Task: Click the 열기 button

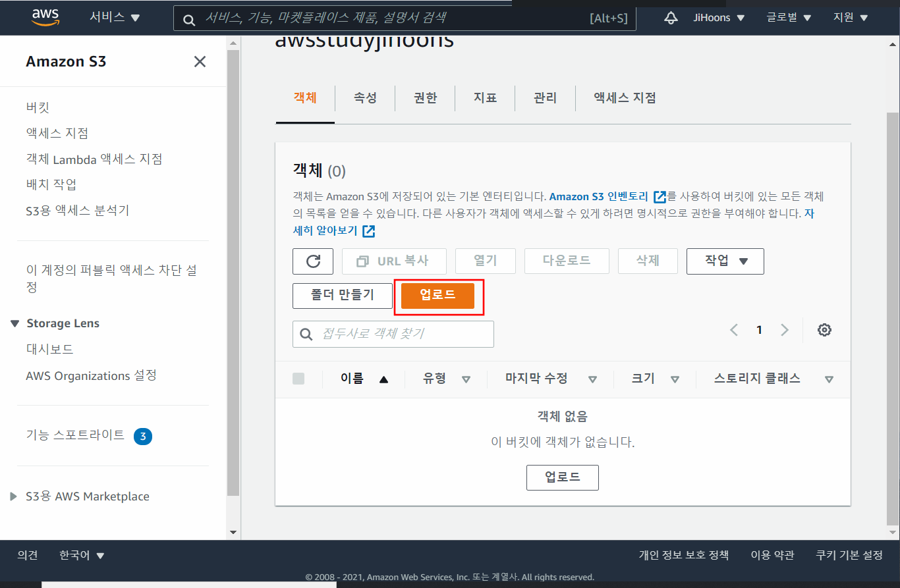Action: (486, 261)
